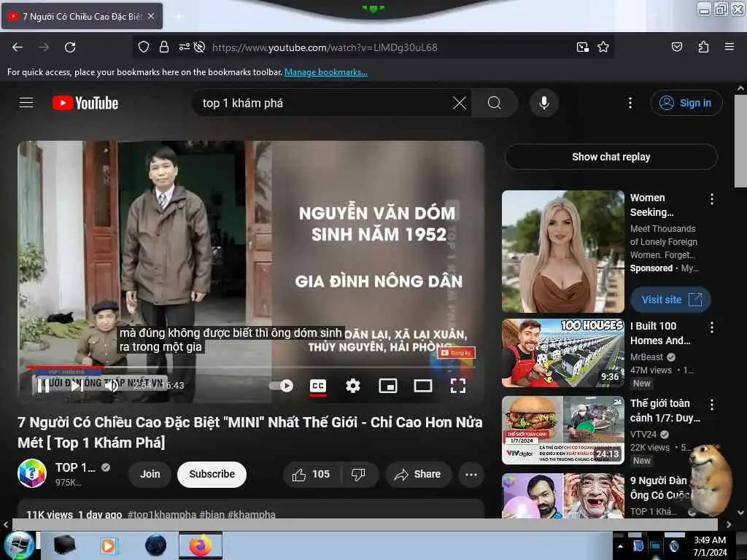Open the tracking protection shield icon
The height and width of the screenshot is (560, 747).
tap(144, 47)
